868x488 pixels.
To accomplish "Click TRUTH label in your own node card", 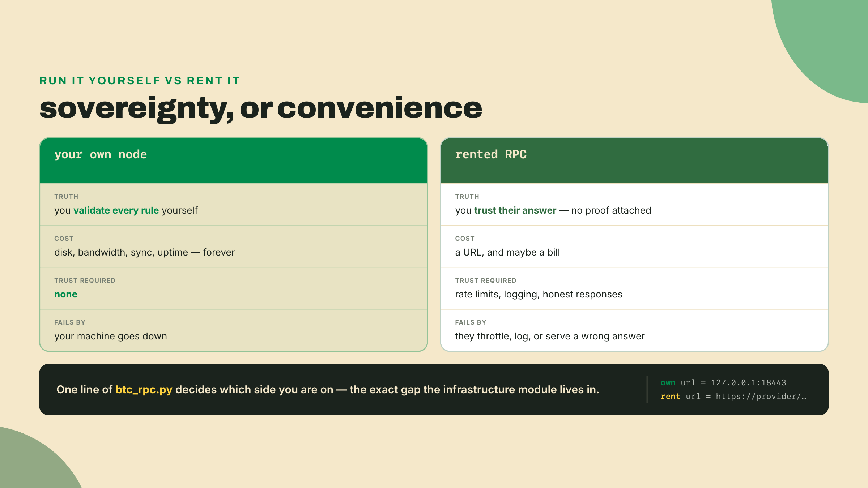I will point(66,197).
